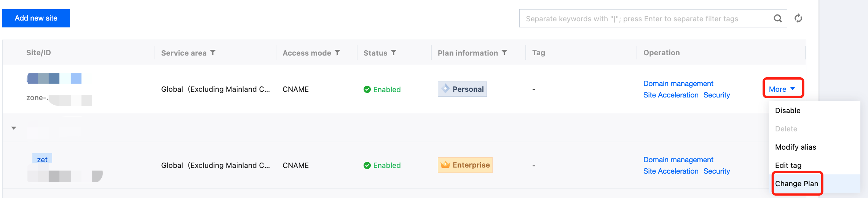Click the Status column filter icon

click(394, 53)
